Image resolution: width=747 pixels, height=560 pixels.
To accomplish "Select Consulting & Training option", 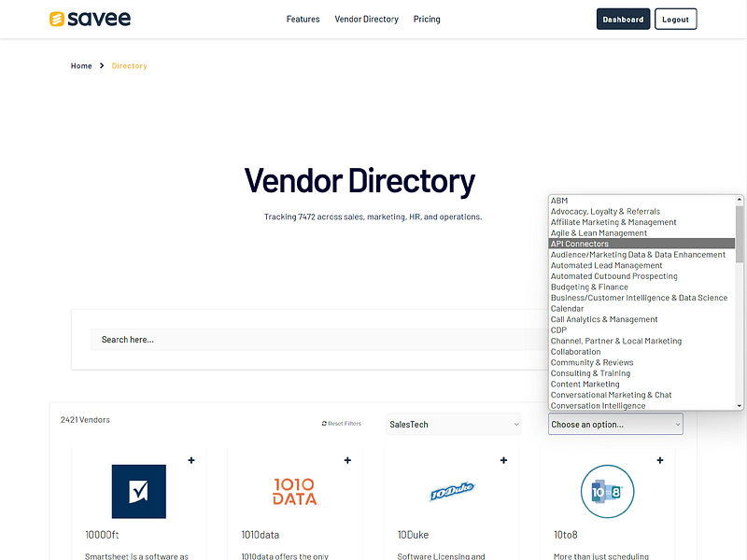I will (641, 373).
